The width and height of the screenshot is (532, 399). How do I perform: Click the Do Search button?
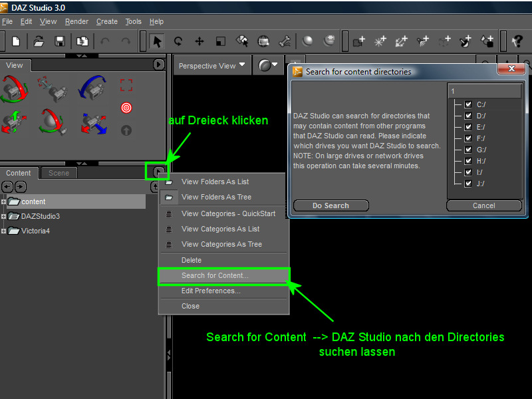coord(331,205)
